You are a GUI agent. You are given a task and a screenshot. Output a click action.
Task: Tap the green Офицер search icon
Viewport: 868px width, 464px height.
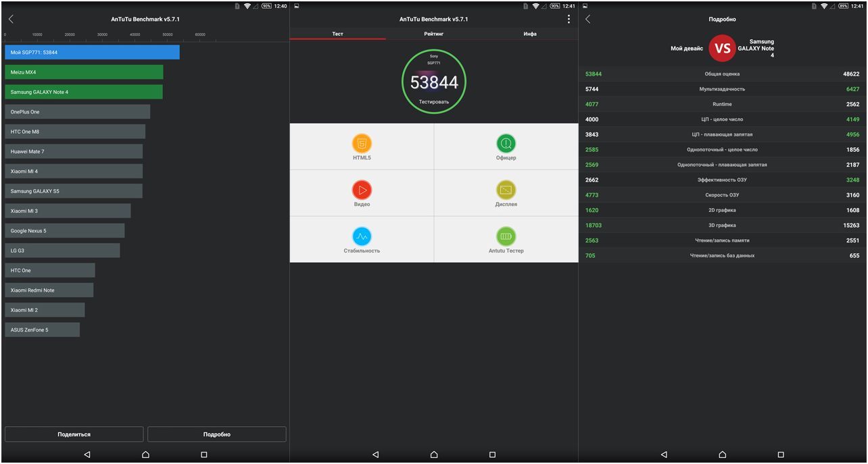point(506,143)
